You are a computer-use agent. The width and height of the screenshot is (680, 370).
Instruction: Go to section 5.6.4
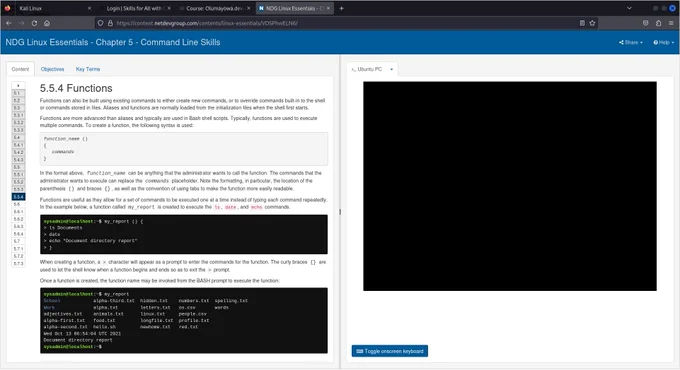18,234
